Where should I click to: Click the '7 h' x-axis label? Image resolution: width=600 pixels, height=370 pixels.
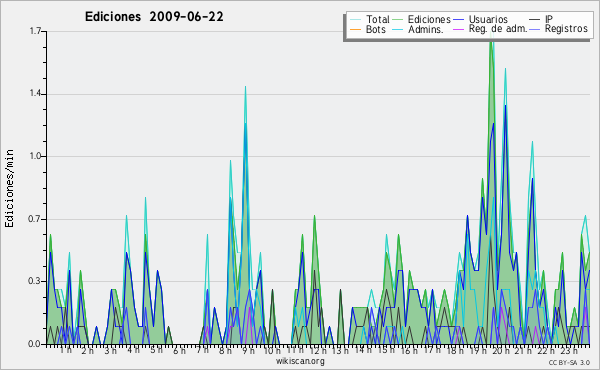(202, 350)
